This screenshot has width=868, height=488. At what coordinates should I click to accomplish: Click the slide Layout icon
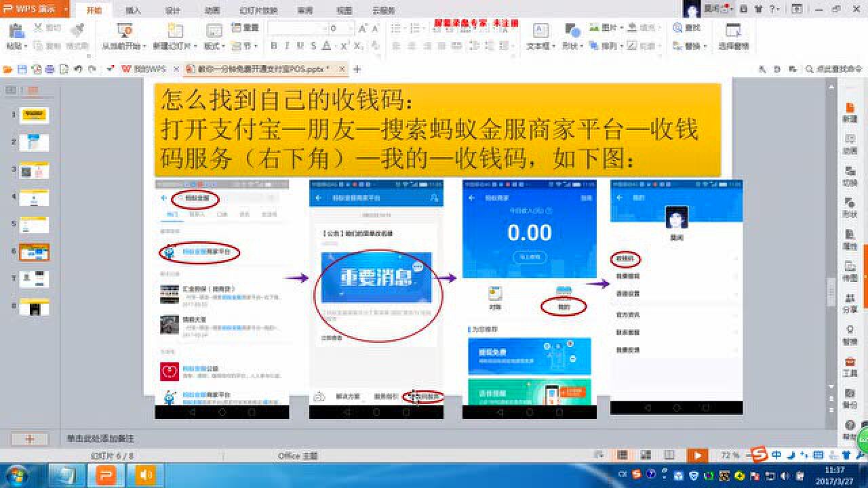[214, 31]
